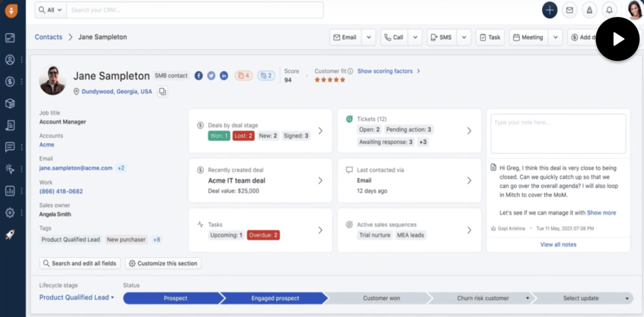
Task: Expand the Call button dropdown arrow
Action: click(x=415, y=38)
